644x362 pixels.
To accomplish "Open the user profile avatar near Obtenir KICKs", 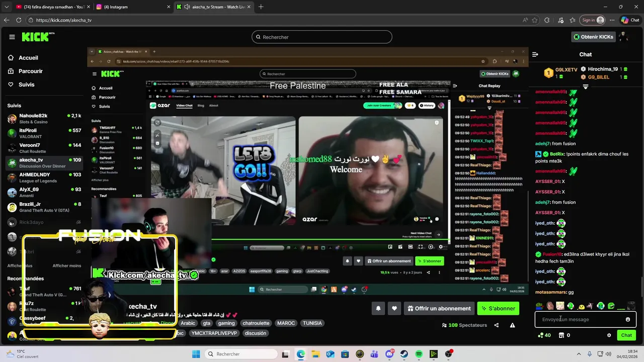I will (x=623, y=37).
